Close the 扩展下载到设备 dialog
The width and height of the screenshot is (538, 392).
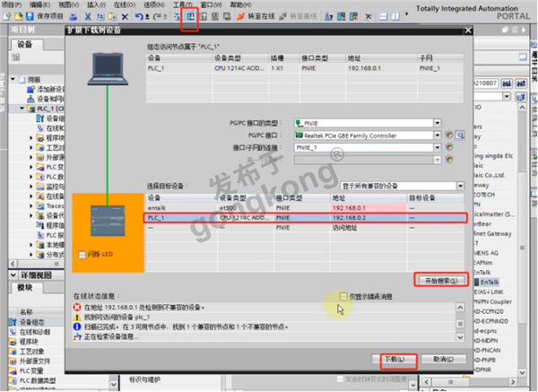468,30
